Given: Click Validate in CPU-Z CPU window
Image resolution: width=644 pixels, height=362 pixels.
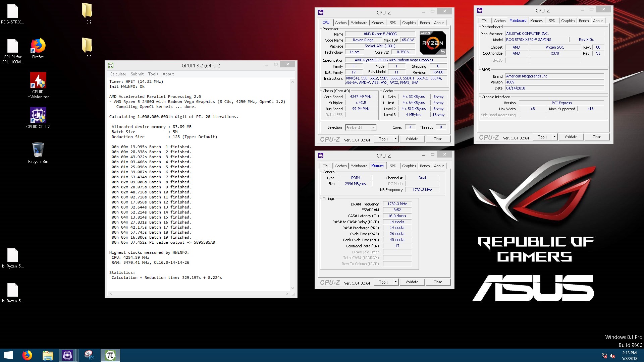Looking at the screenshot, I should pos(412,139).
